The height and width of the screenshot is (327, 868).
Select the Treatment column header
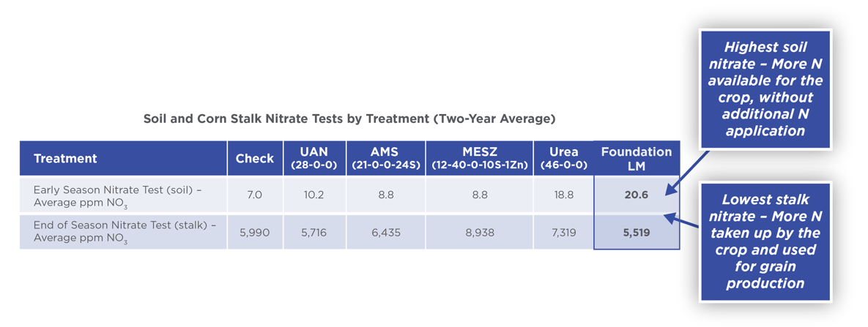pos(65,158)
